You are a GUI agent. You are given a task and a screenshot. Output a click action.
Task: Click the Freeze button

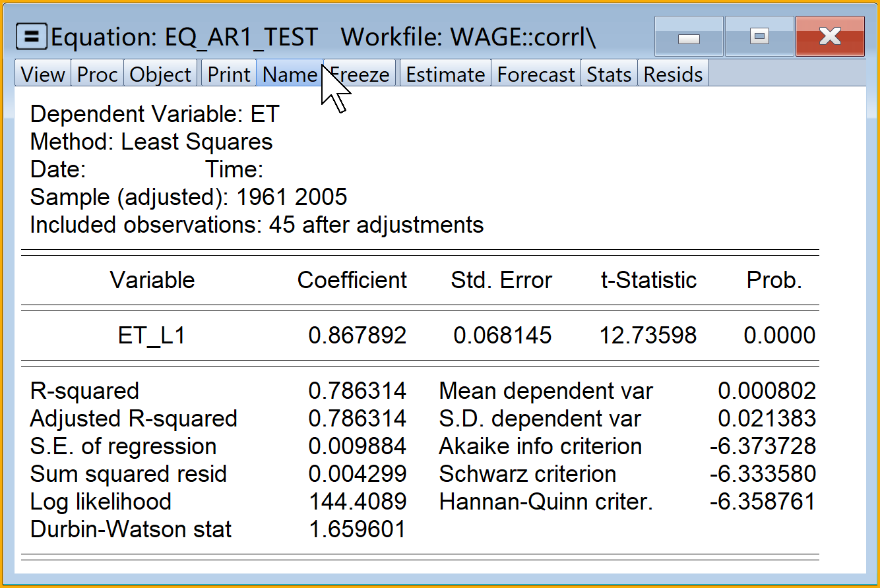coord(360,74)
